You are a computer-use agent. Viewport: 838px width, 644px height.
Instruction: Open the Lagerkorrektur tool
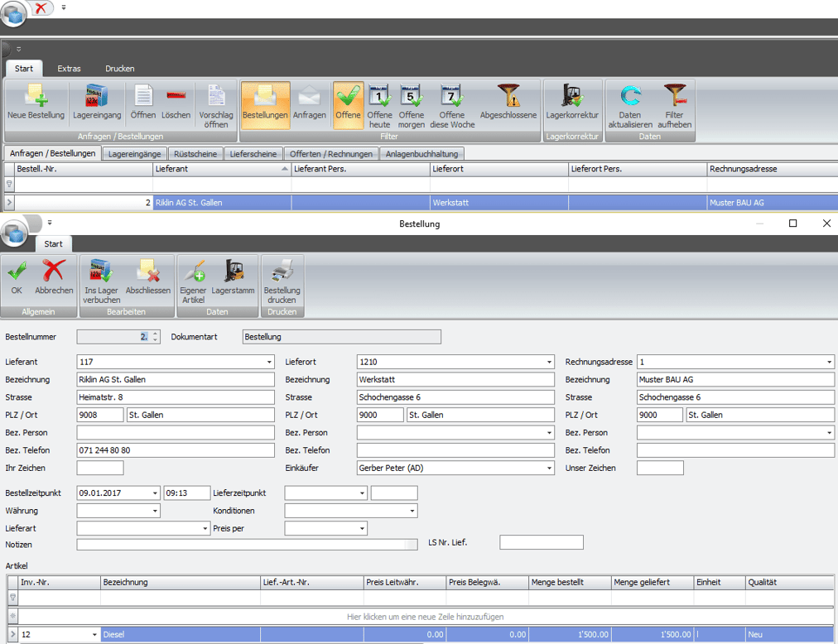pos(572,102)
